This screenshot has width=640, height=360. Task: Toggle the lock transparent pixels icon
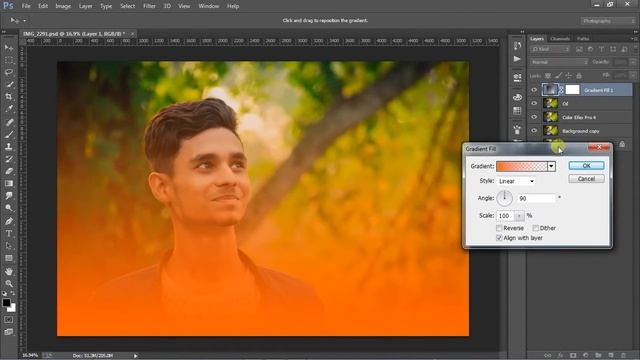[548, 76]
